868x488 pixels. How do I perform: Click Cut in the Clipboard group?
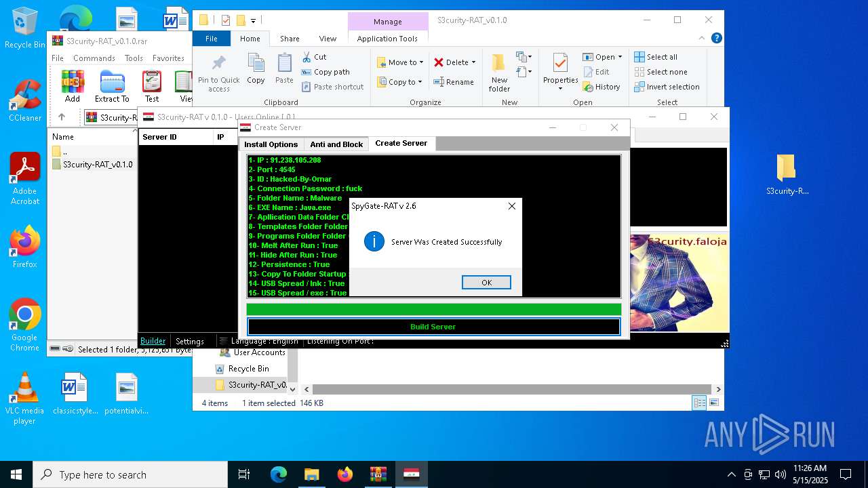(x=314, y=57)
